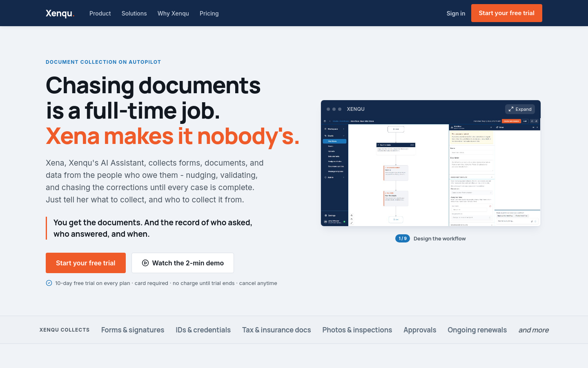Image resolution: width=588 pixels, height=368 pixels.
Task: Open the Product menu
Action: click(100, 13)
